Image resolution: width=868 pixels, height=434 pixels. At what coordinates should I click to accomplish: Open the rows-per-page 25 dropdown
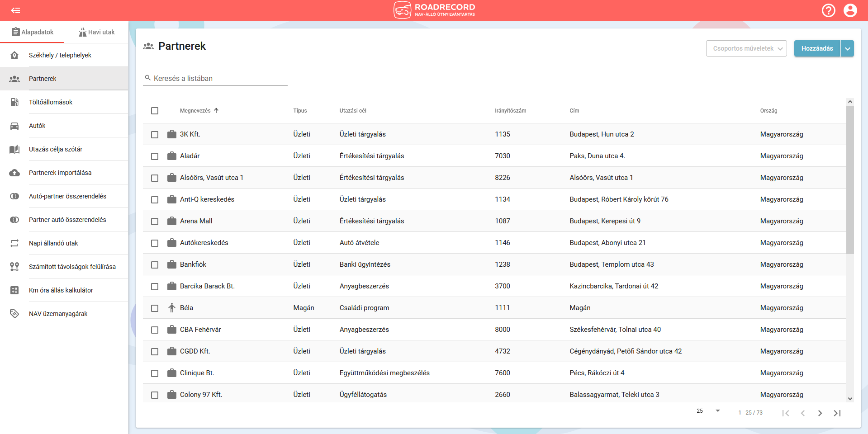(x=709, y=411)
